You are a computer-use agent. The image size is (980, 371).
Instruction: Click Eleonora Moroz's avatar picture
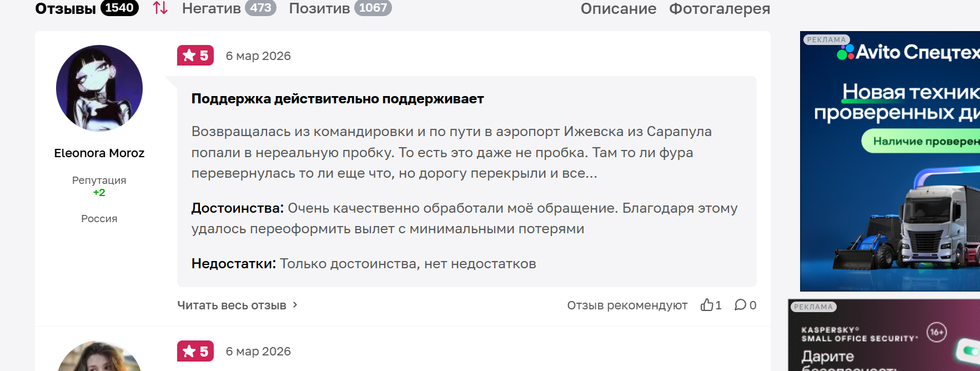tap(99, 88)
